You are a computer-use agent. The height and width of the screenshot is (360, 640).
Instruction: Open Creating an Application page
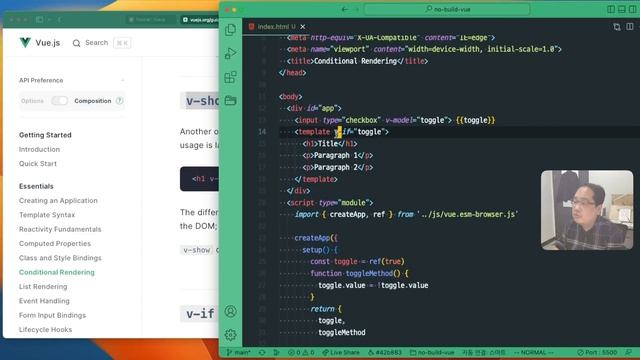pos(58,200)
